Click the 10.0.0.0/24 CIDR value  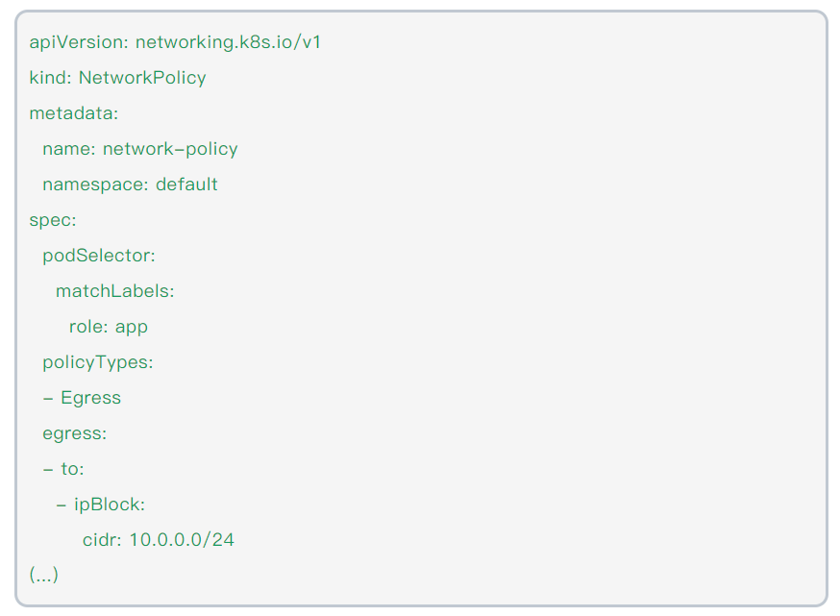point(182,539)
